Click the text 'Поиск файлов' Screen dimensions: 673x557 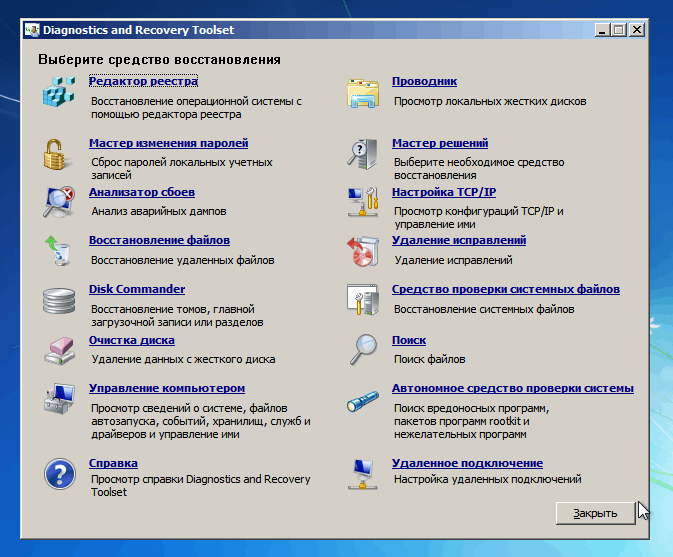(430, 359)
